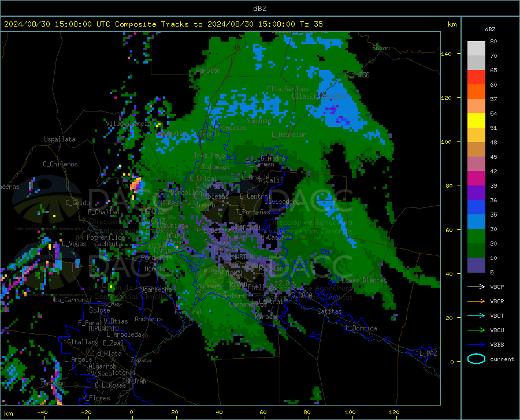Click the 'VBBB' legend label
Image resolution: width=520 pixels, height=420 pixels.
pyautogui.click(x=497, y=345)
